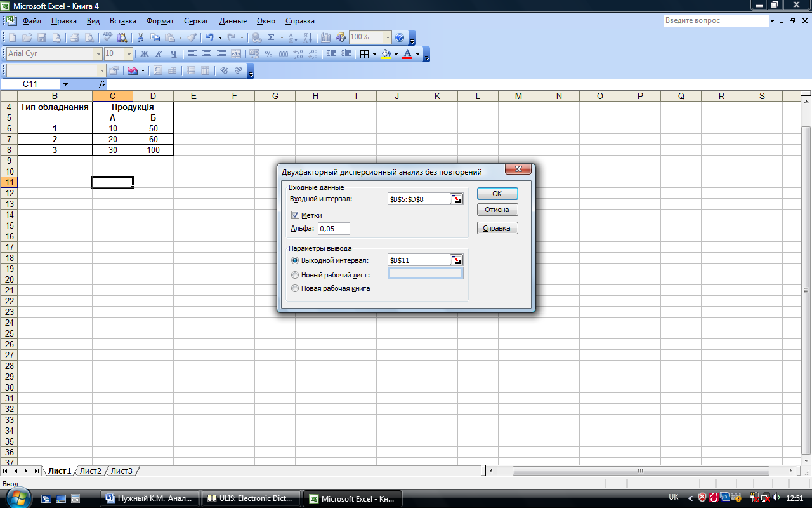Image resolution: width=812 pixels, height=508 pixels.
Task: Click the Отмена button
Action: (x=497, y=210)
